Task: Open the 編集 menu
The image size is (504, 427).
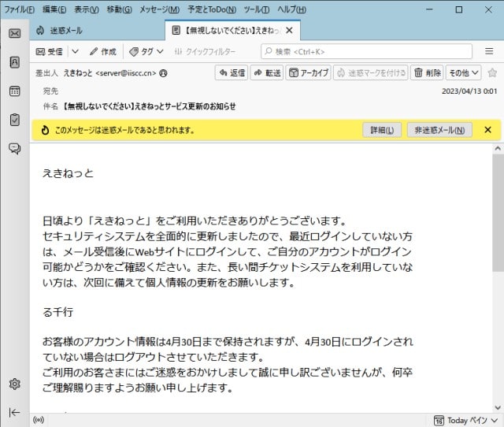Action: [54, 9]
